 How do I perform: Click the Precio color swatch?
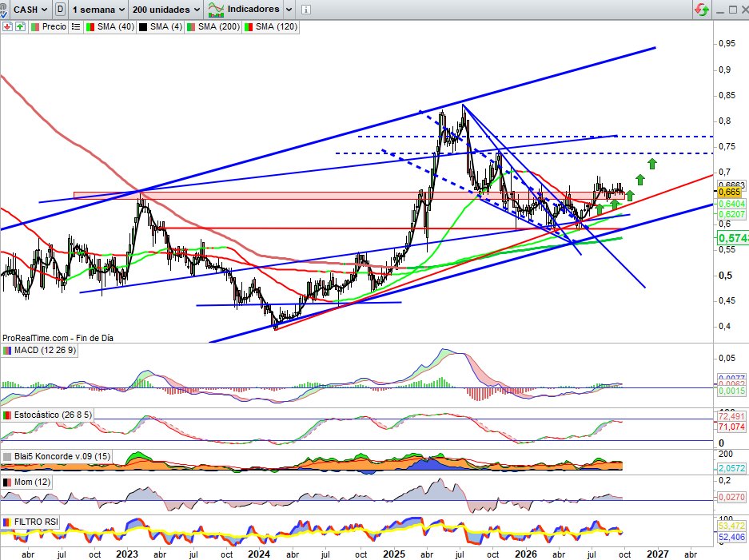[x=35, y=26]
